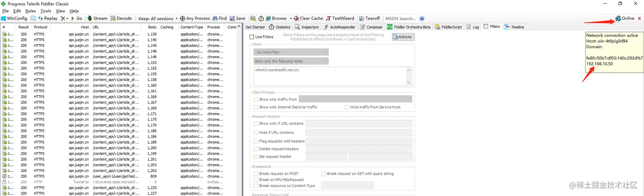This screenshot has width=644, height=196.
Task: Open the View menu
Action: point(60,11)
